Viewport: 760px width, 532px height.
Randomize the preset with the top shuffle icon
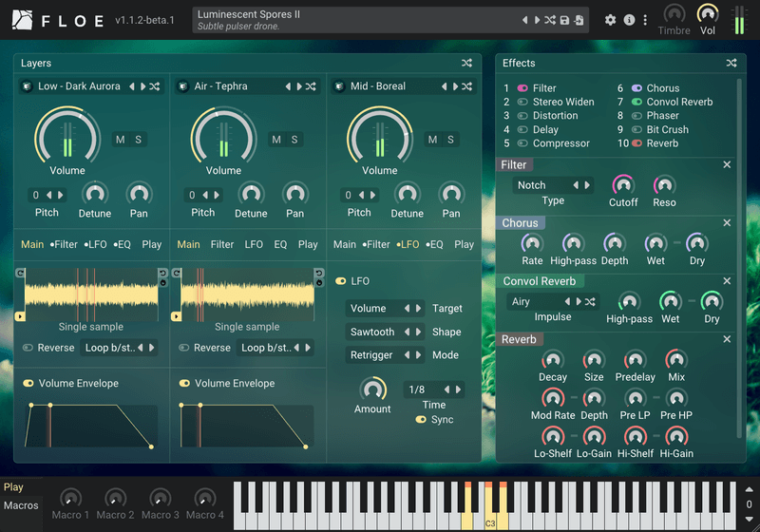550,20
